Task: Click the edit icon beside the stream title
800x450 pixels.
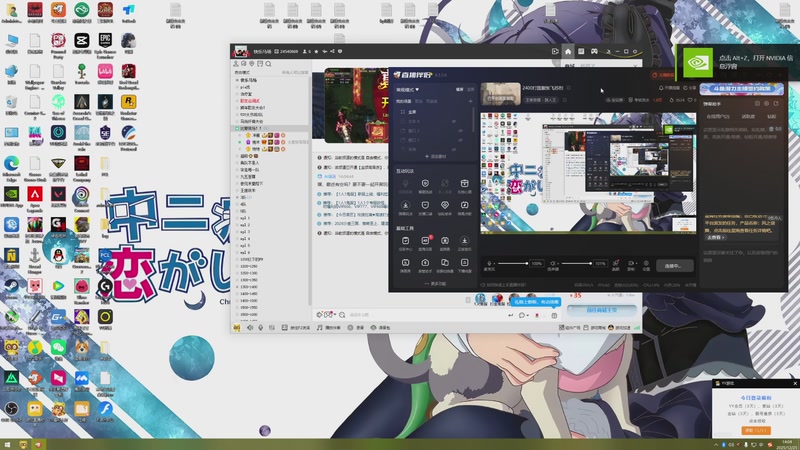Action: tap(569, 88)
